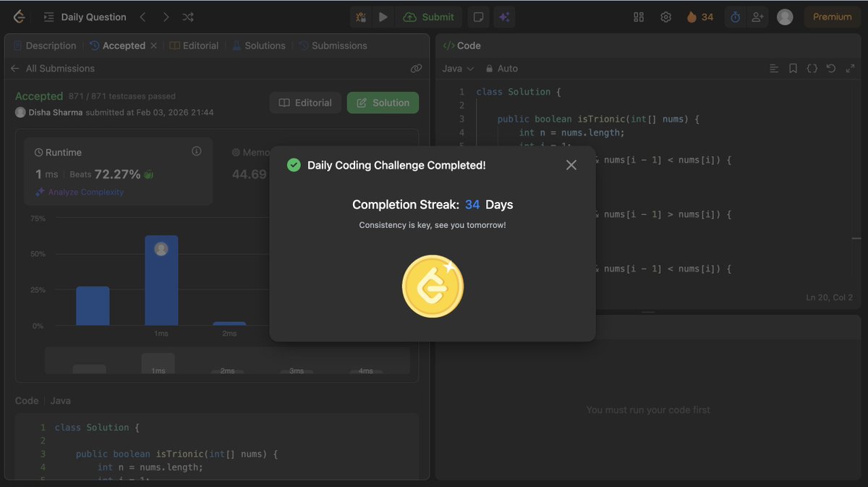Close the Accepted tab
The width and height of the screenshot is (868, 487).
(153, 46)
